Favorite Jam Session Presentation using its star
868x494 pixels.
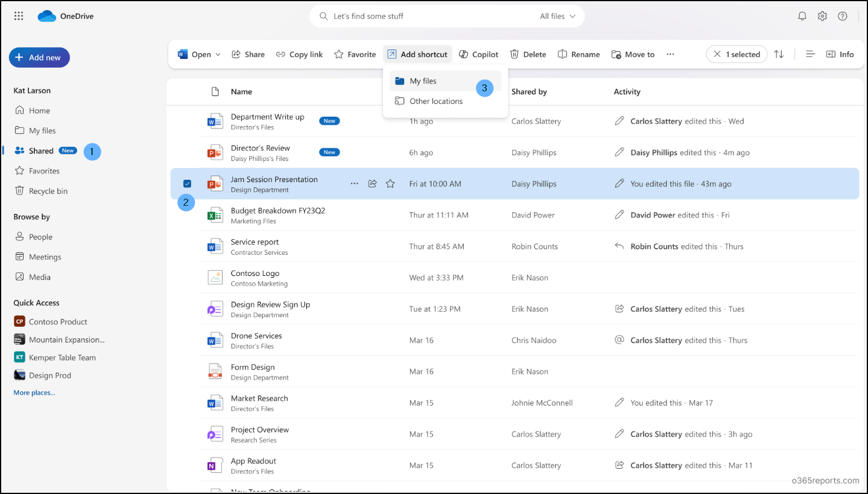(390, 183)
